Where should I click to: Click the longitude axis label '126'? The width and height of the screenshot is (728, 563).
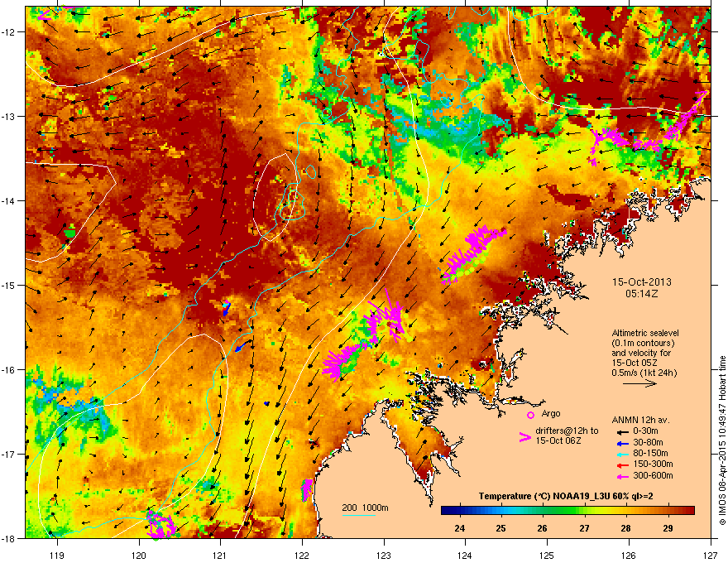pos(629,555)
